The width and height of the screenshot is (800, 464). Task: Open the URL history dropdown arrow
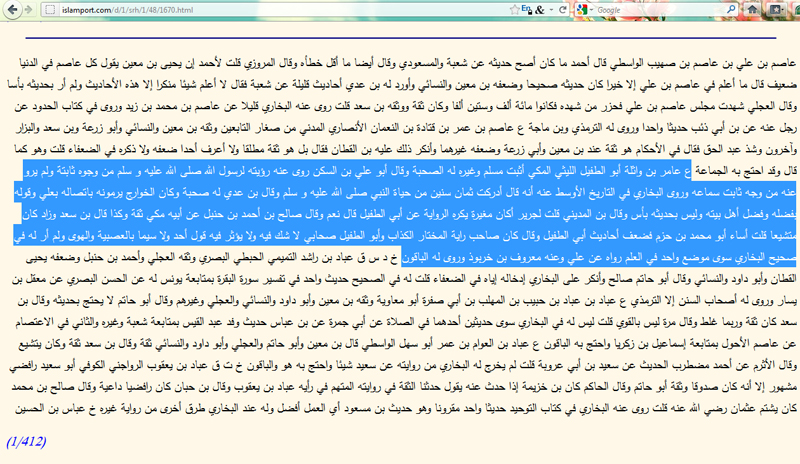click(552, 10)
